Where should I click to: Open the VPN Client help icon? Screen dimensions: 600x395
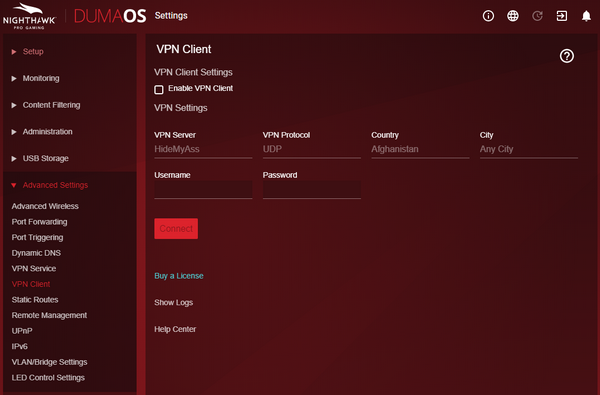click(x=567, y=56)
